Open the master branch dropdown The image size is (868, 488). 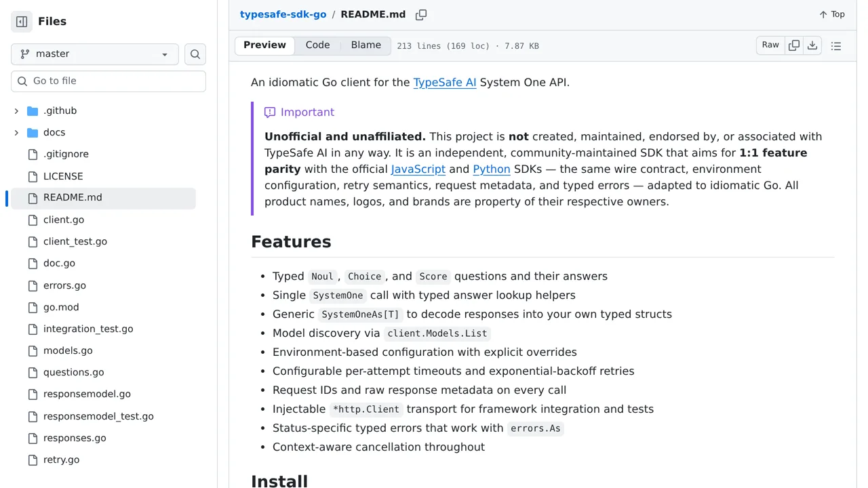[95, 54]
